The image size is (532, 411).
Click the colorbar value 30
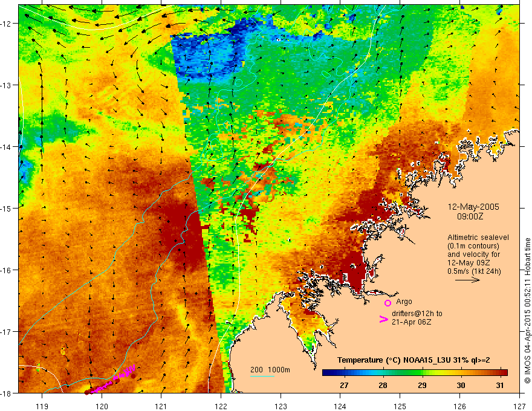click(461, 386)
